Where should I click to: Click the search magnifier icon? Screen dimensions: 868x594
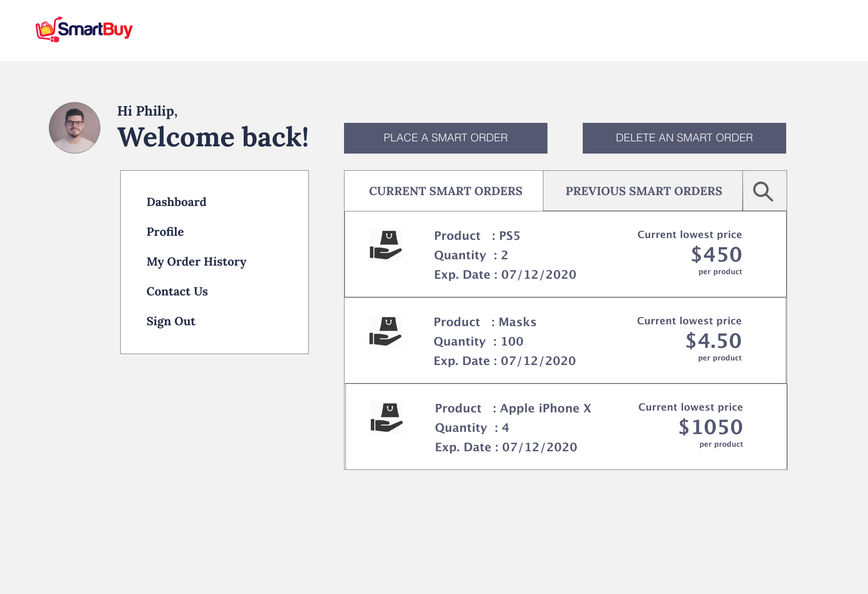(763, 191)
